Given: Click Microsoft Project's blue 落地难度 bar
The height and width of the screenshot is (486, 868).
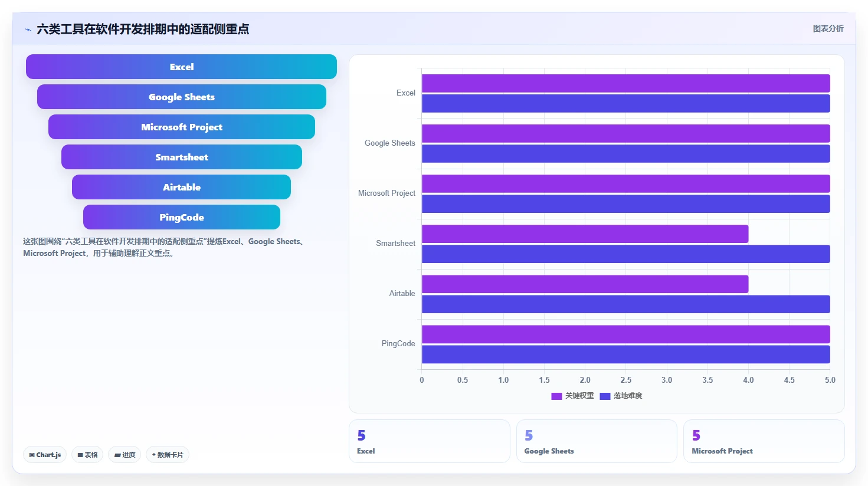Looking at the screenshot, I should tap(625, 203).
